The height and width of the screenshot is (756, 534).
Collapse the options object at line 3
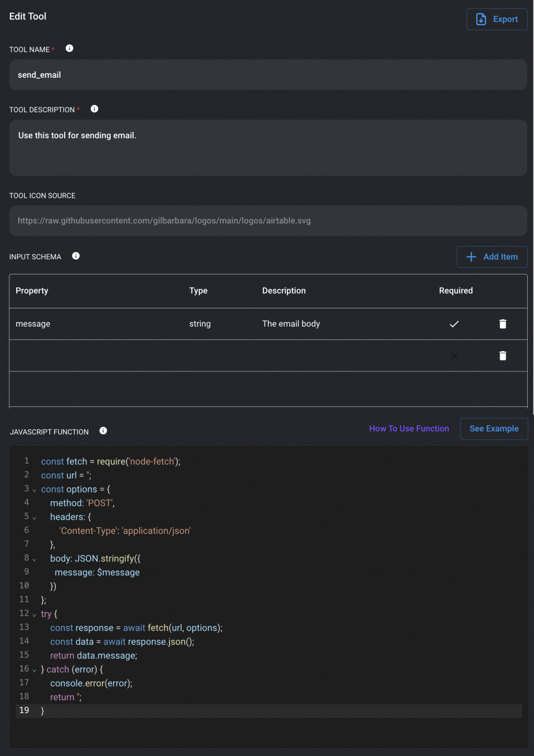pyautogui.click(x=34, y=490)
